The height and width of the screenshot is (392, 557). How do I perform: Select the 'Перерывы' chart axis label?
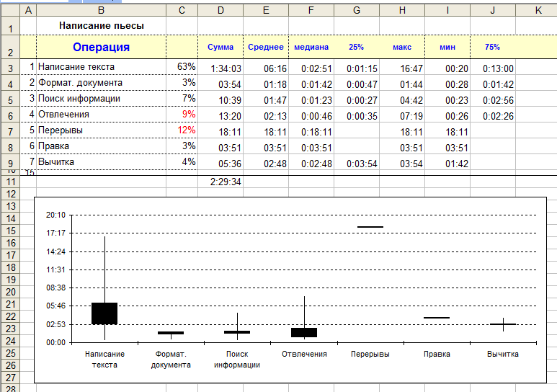click(x=370, y=355)
